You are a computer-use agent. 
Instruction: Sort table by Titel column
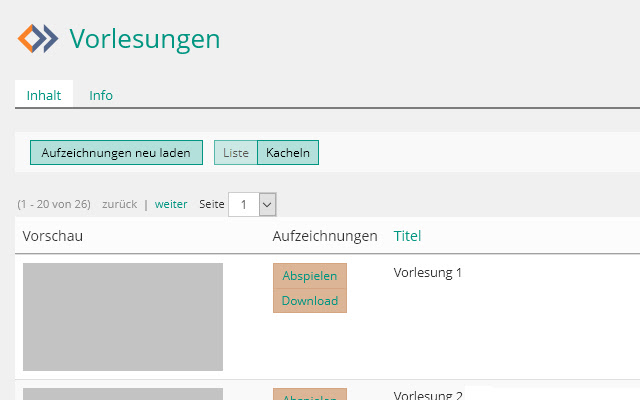[x=407, y=236]
